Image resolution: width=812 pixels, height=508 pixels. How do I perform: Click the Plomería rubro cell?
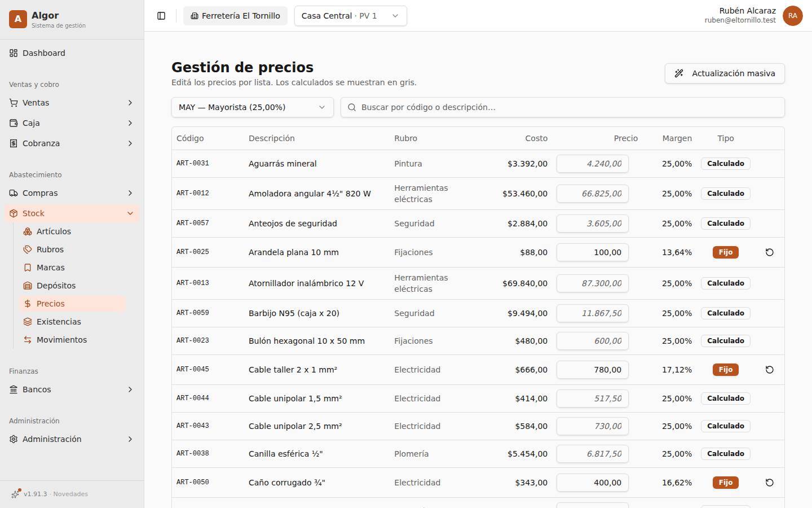[412, 454]
